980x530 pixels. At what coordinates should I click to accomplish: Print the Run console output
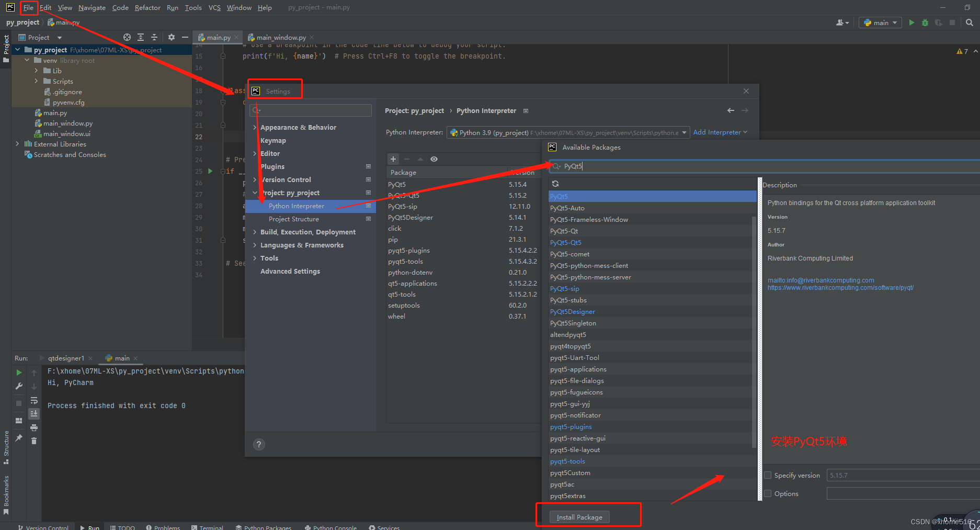pyautogui.click(x=34, y=427)
